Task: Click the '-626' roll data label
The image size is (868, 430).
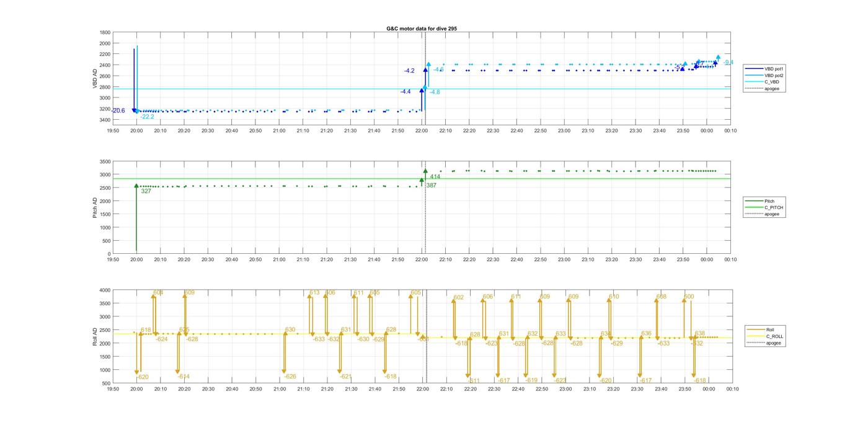Action: pos(290,377)
